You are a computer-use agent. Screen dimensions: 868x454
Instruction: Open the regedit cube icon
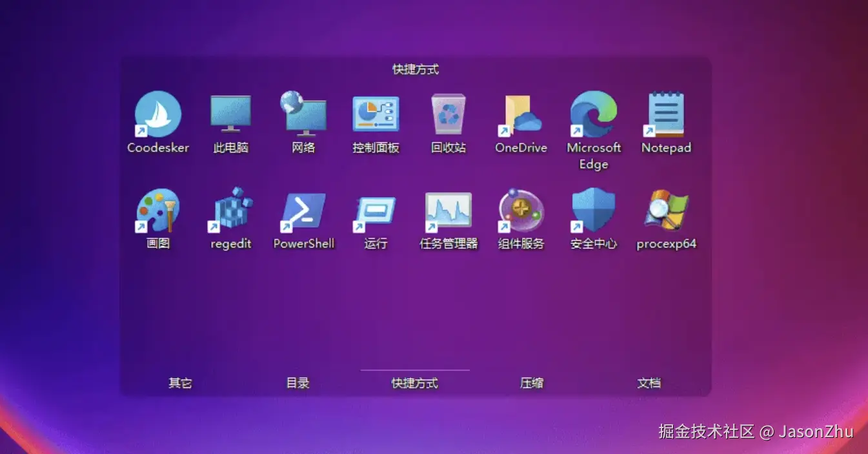point(230,209)
